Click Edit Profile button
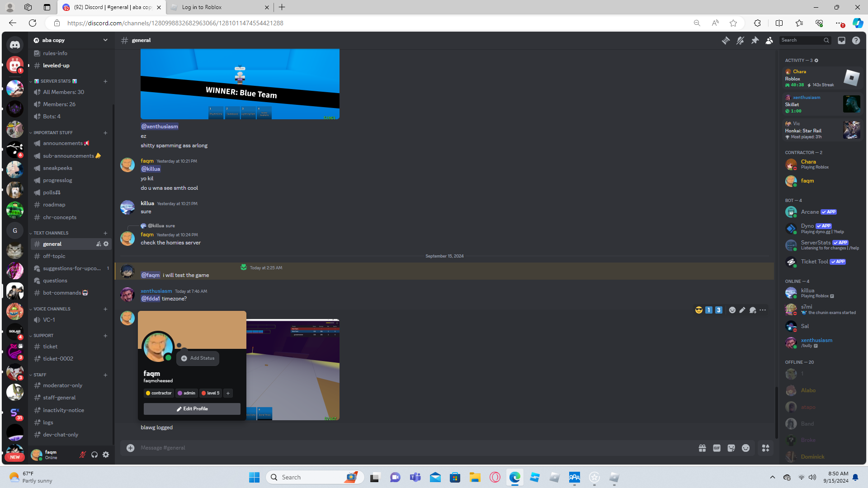 tap(192, 409)
